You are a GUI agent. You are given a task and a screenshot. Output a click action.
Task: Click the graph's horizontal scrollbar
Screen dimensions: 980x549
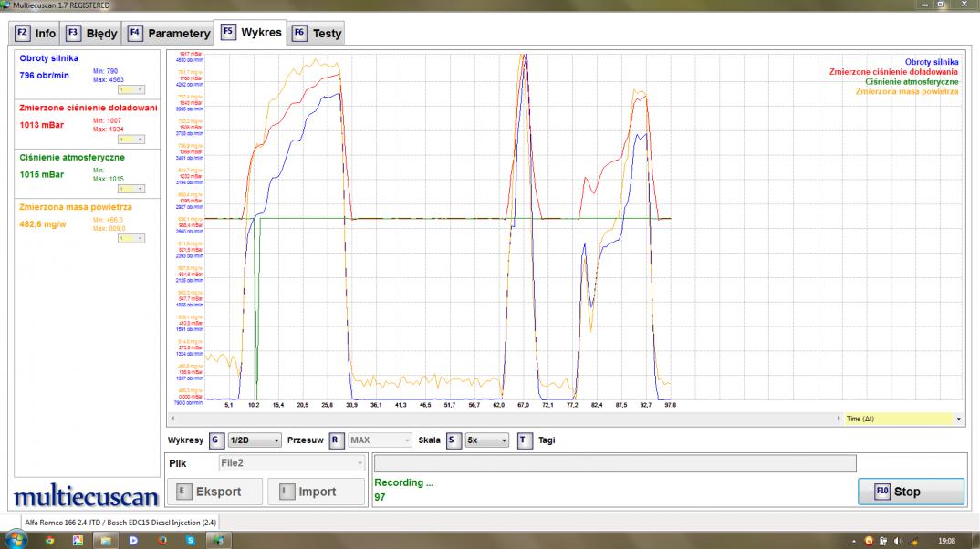click(x=502, y=419)
